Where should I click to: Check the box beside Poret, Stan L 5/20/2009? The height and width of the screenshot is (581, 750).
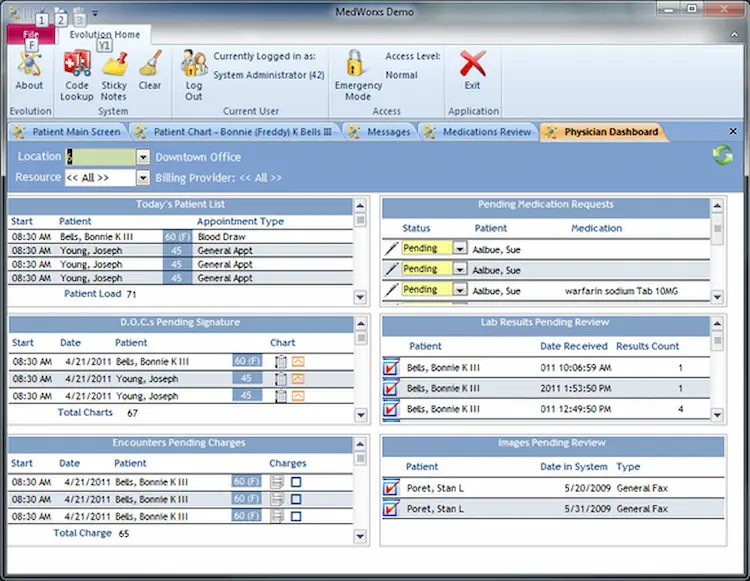point(391,488)
